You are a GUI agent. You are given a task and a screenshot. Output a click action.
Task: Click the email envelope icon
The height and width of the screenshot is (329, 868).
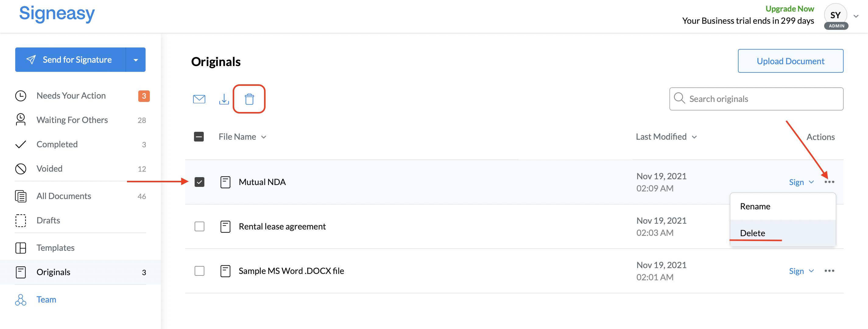tap(199, 99)
